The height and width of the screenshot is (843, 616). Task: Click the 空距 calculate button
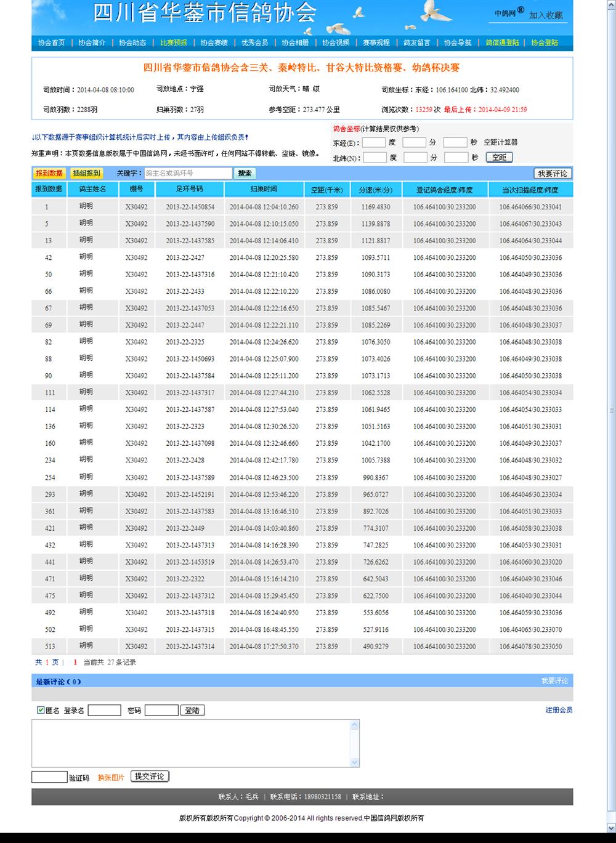(x=499, y=158)
